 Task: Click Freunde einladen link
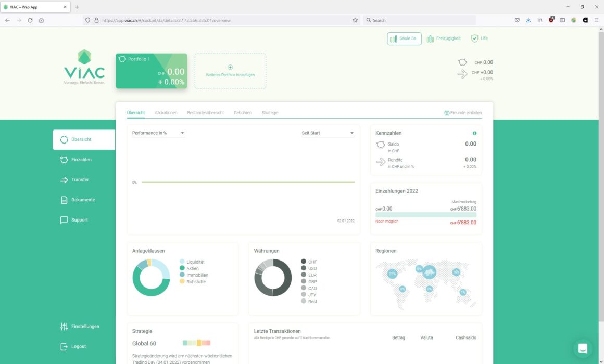[463, 113]
